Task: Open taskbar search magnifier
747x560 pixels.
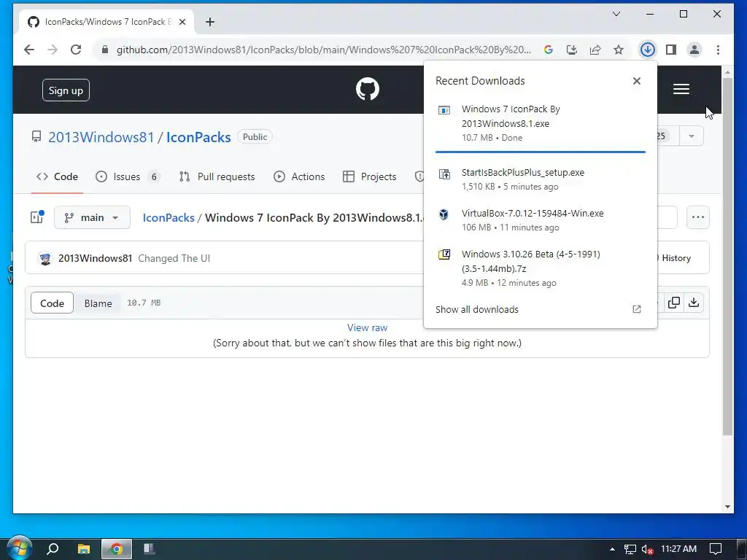Action: (x=53, y=549)
